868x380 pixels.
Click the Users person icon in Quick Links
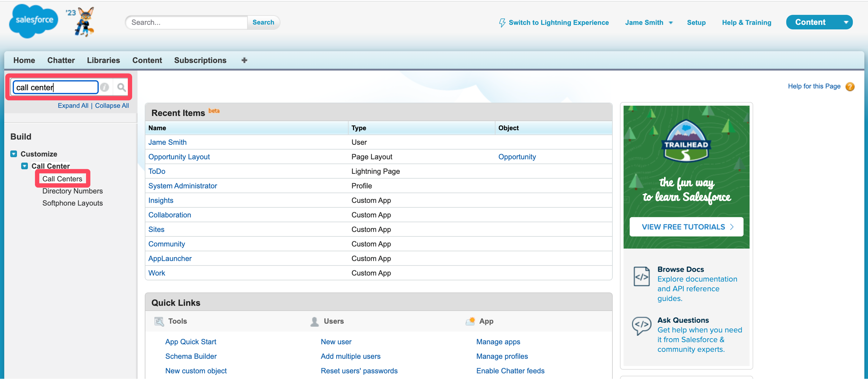314,322
